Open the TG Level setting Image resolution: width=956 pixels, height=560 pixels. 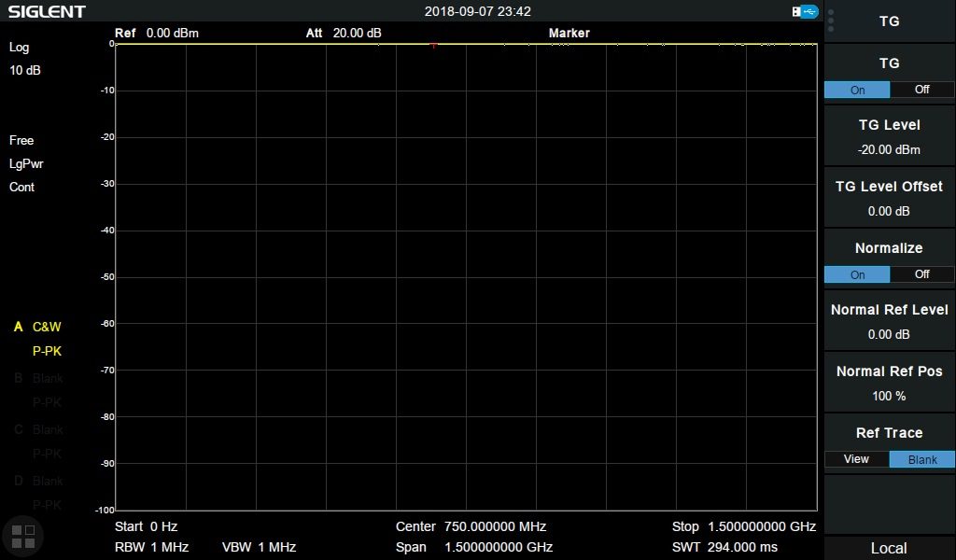click(x=889, y=136)
